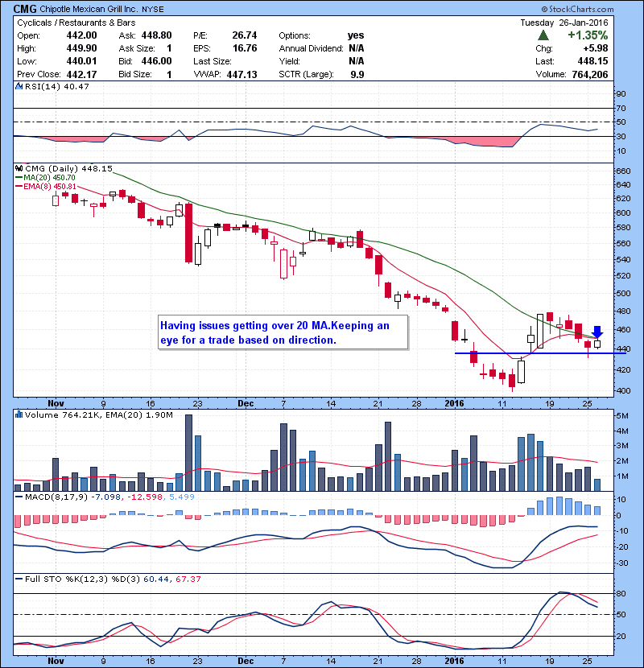Click the 400 price axis label
The width and height of the screenshot is (644, 668).
(x=624, y=390)
